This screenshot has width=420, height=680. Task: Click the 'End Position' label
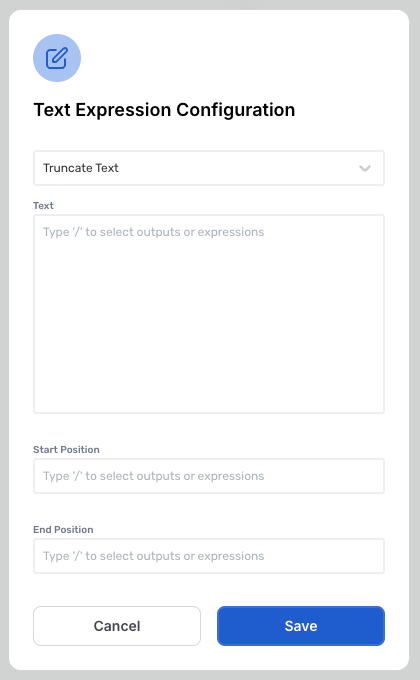[63, 530]
